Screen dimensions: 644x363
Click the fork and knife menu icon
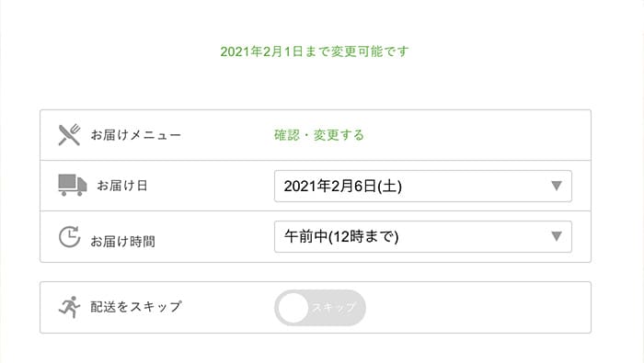pyautogui.click(x=69, y=135)
